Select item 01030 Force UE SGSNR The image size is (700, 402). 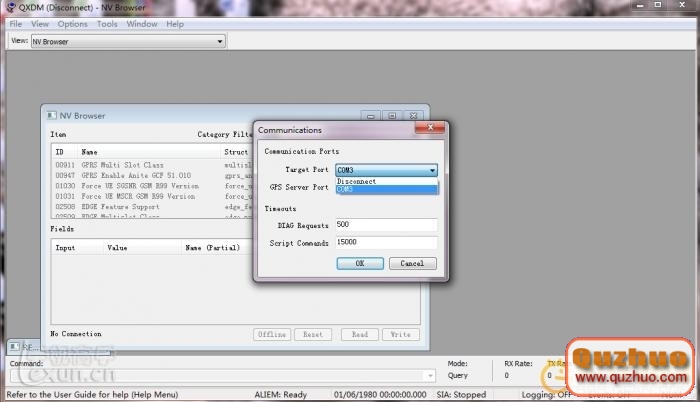[x=152, y=186]
